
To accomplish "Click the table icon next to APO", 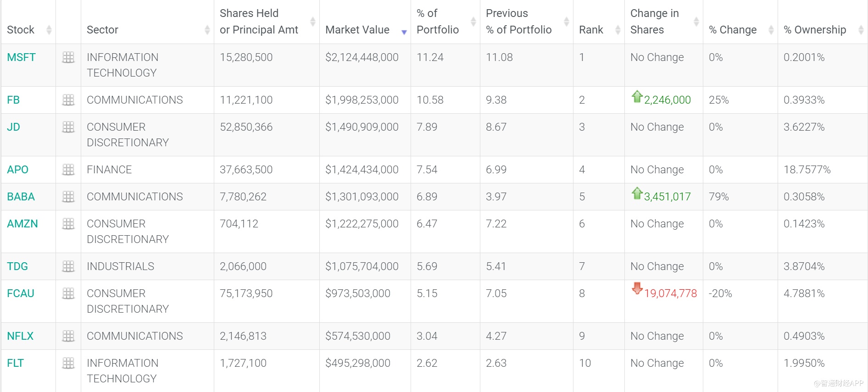I will (68, 170).
